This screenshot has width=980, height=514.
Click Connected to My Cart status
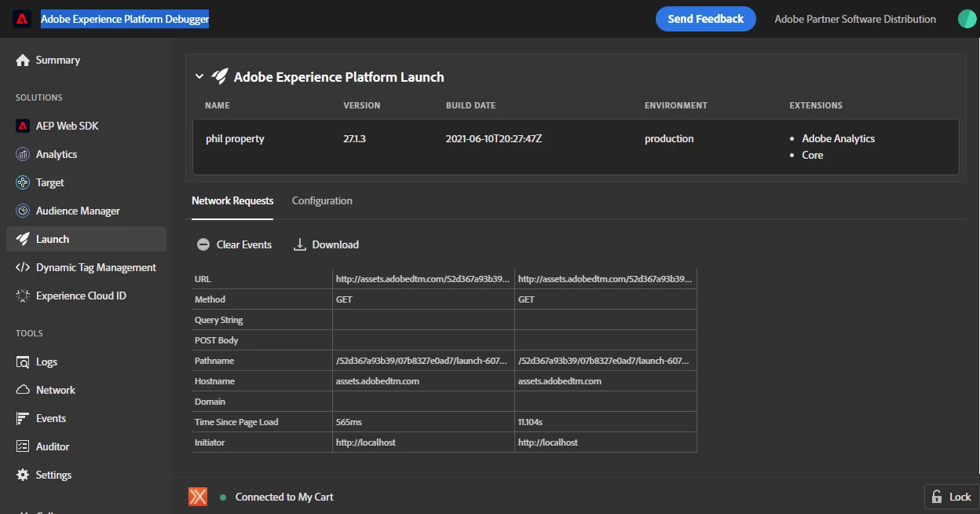(284, 497)
